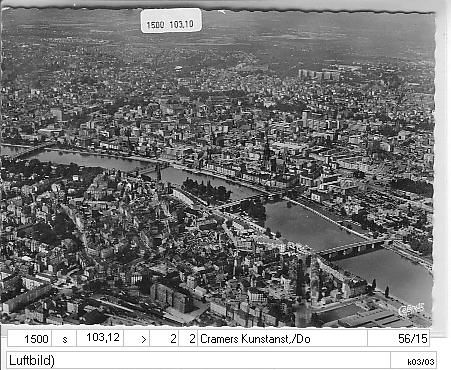Click the middle bridge beside the island

coord(247,201)
